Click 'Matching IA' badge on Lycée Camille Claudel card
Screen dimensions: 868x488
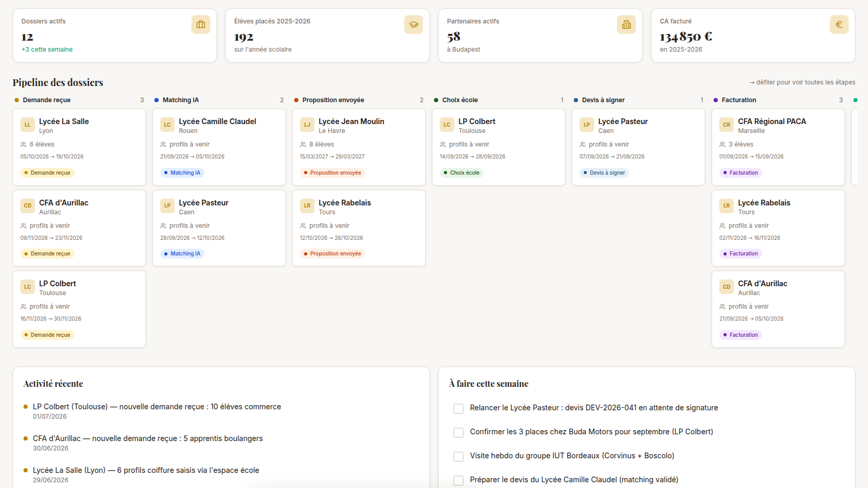tap(182, 173)
